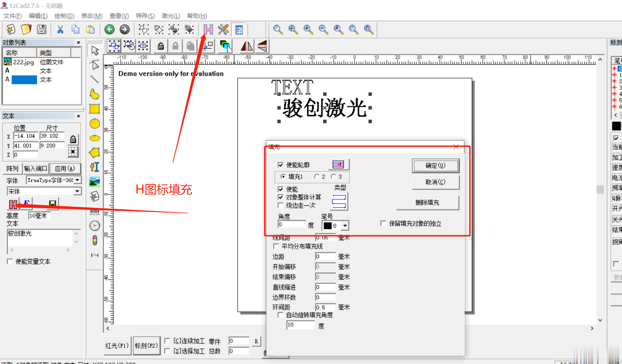Open the 修改(M) menu
Viewport: 622px width, 364px height.
(92, 16)
